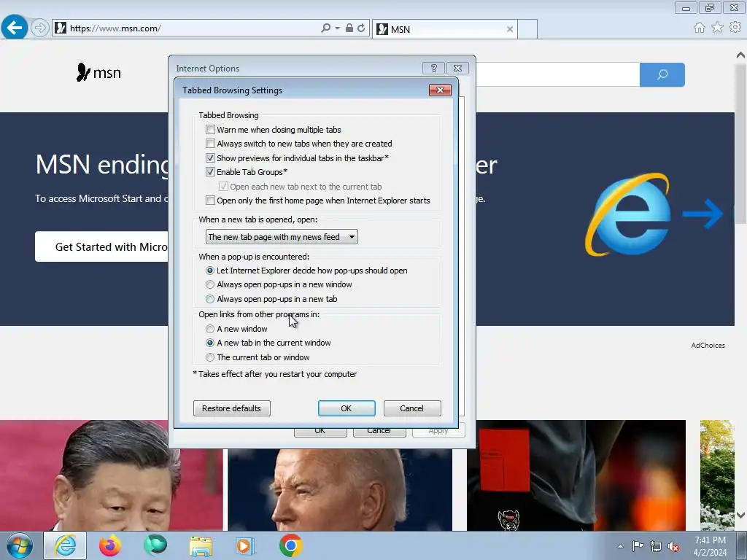Click the Internet Explorer logo graphic
Screen dimensions: 747x560
pyautogui.click(x=628, y=214)
